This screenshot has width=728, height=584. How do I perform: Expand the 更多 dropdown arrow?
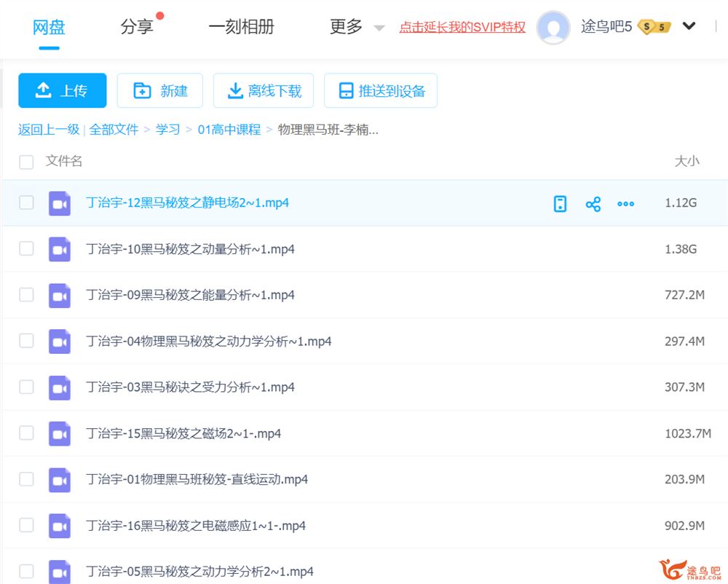[x=379, y=28]
